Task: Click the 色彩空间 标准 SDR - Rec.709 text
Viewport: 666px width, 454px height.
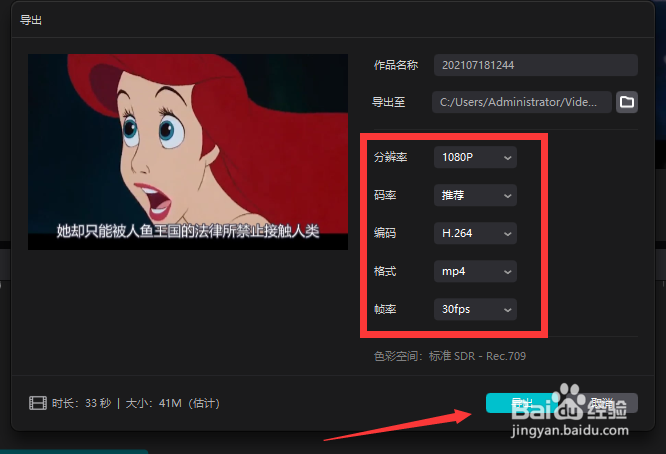Action: coord(449,356)
